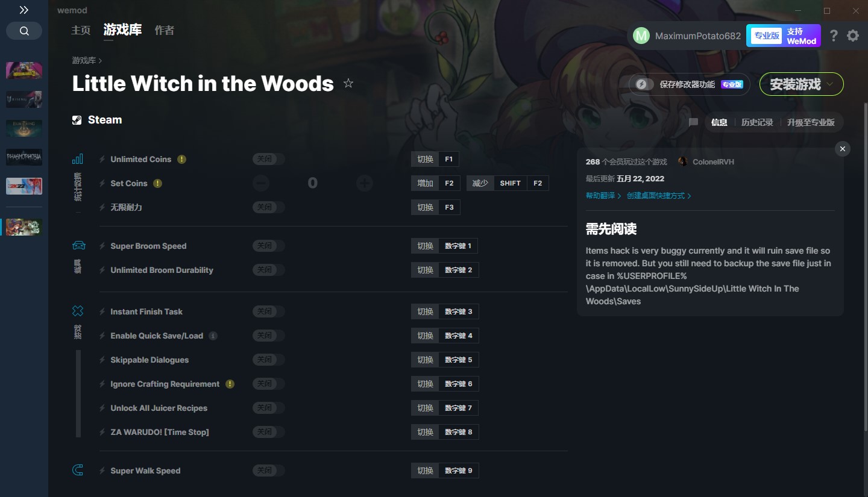Increase Set Coins with plus button

pyautogui.click(x=364, y=183)
